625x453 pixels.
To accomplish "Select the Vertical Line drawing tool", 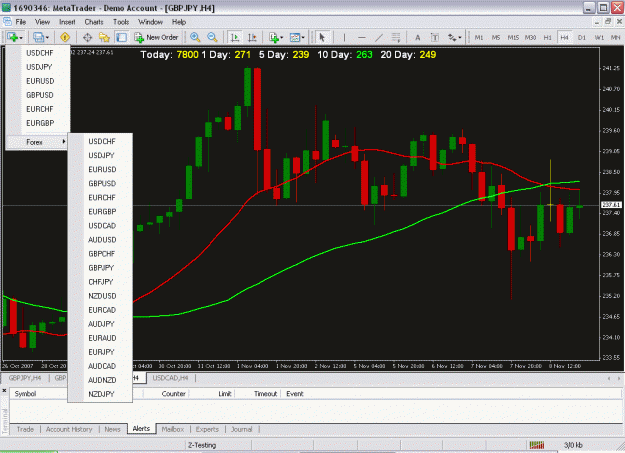I will tap(344, 37).
